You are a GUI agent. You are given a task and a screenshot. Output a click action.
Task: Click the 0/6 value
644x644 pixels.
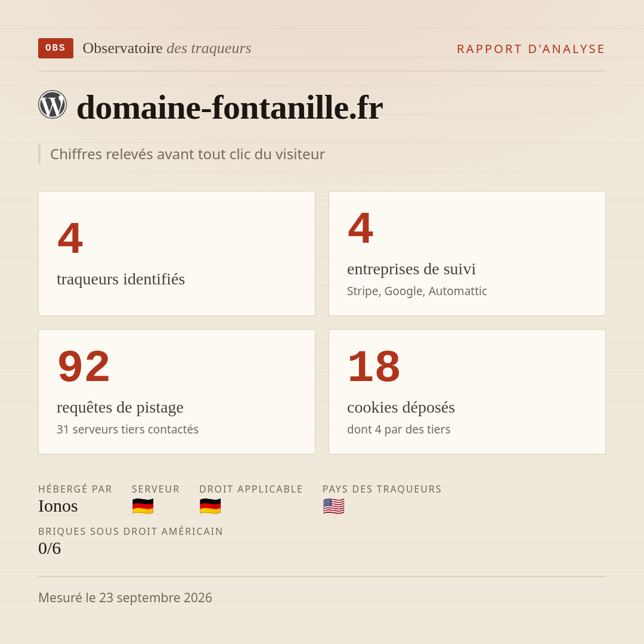click(49, 549)
